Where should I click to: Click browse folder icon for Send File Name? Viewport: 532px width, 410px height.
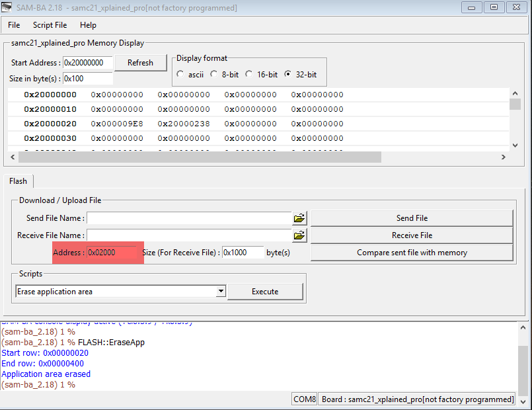[x=299, y=218]
